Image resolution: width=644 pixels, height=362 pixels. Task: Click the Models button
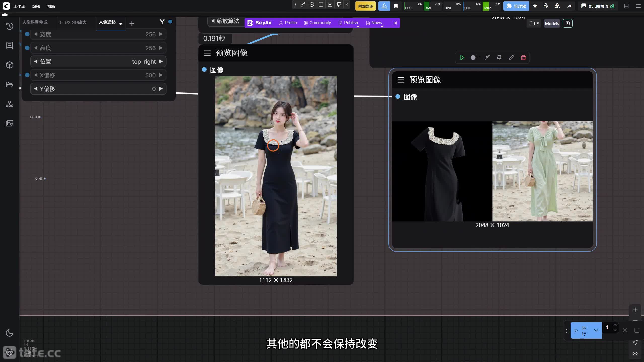tap(552, 23)
